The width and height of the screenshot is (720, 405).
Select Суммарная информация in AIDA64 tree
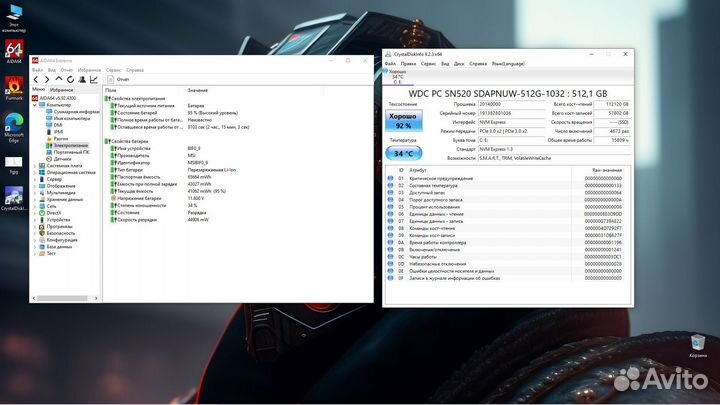coord(73,112)
